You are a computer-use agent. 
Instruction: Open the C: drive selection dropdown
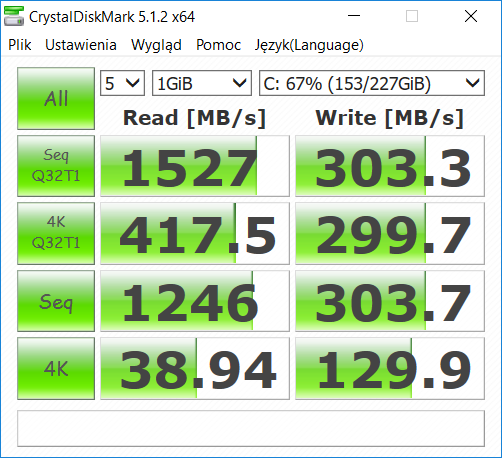372,83
